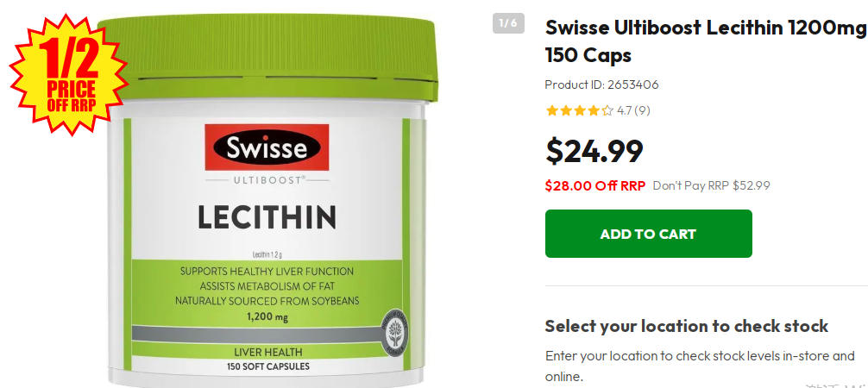The width and height of the screenshot is (868, 388).
Task: Open the (9) reviews count link
Action: pyautogui.click(x=642, y=110)
